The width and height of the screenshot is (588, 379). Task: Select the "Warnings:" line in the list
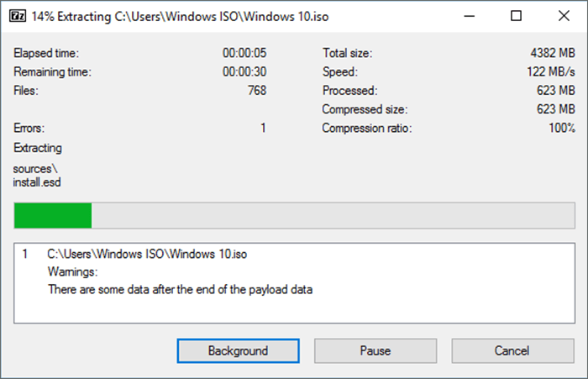pos(73,272)
